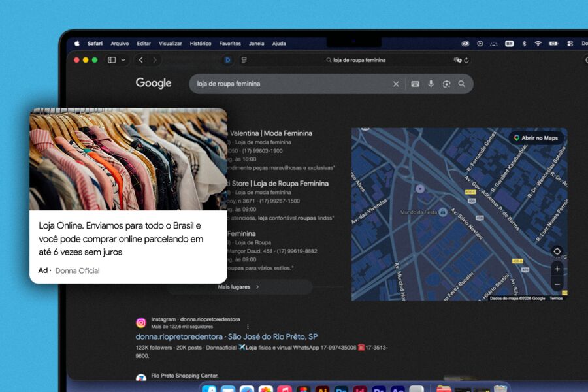The width and height of the screenshot is (588, 392).
Task: Open Valentina | Moda Feminina listing
Action: pyautogui.click(x=270, y=133)
